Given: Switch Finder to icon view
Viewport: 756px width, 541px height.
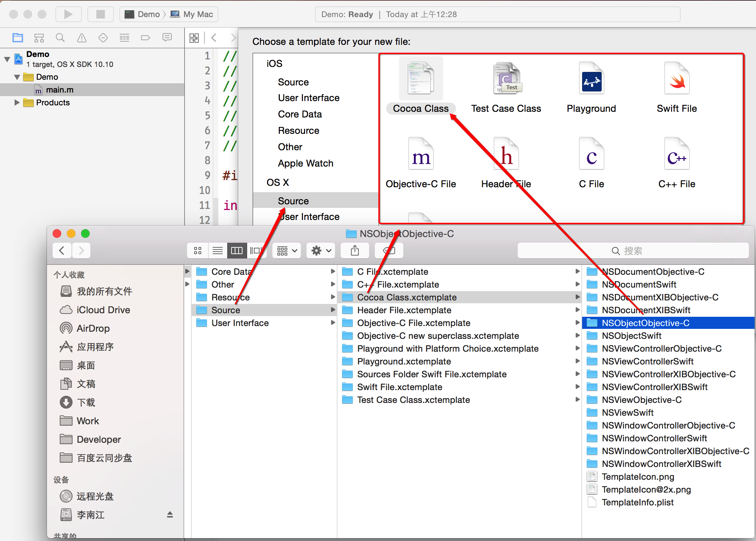Looking at the screenshot, I should (198, 251).
